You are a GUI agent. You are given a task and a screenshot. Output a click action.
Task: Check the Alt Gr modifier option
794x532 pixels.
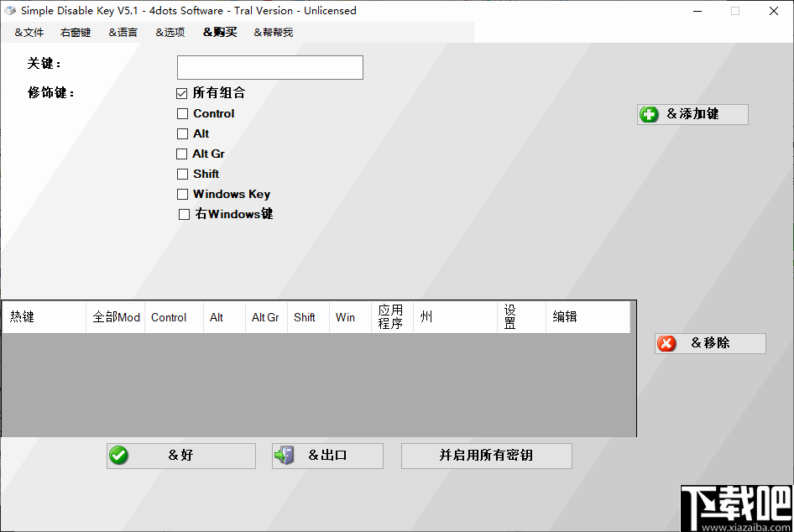(181, 154)
